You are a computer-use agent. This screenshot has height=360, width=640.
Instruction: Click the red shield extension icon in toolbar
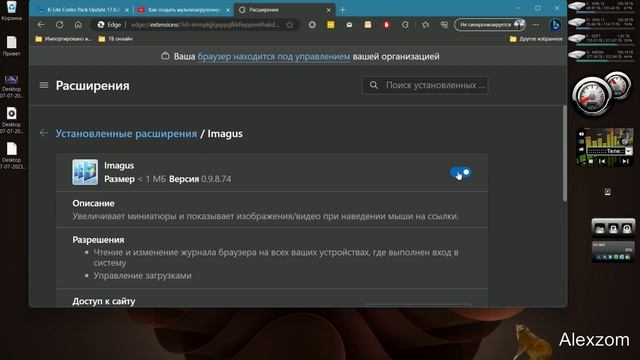pos(387,25)
